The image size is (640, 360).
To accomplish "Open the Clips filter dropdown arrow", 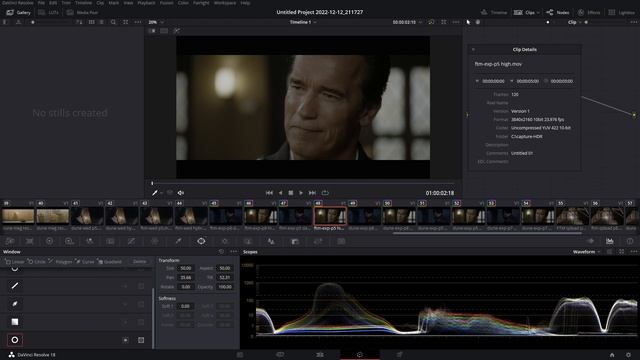I will 538,13.
